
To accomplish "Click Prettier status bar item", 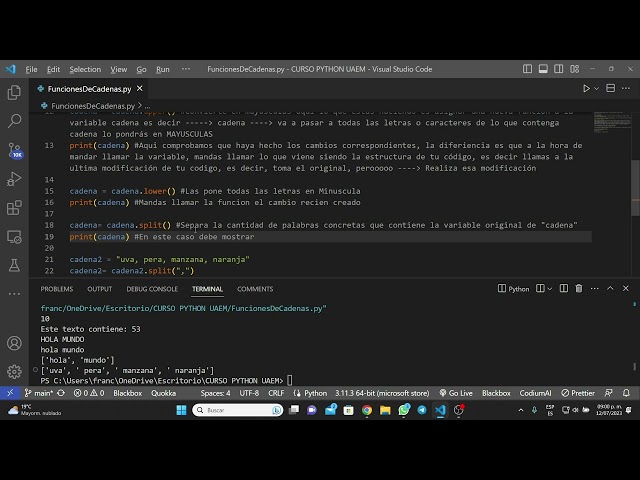I will [578, 393].
